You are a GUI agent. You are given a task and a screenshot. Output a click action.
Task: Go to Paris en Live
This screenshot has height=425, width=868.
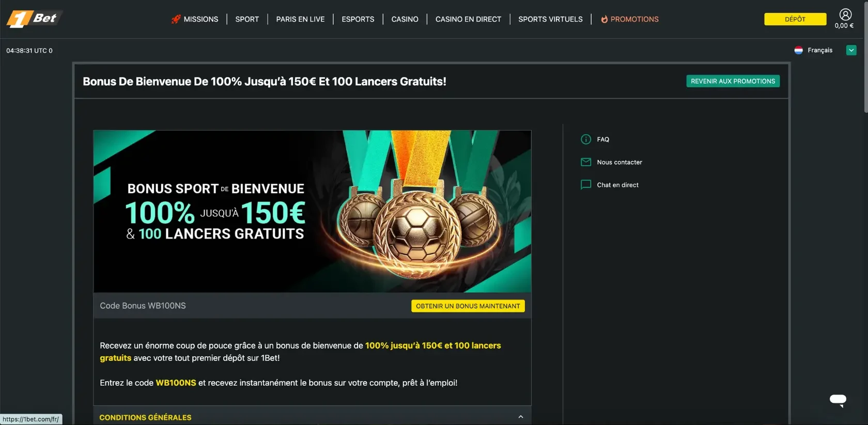click(x=300, y=19)
